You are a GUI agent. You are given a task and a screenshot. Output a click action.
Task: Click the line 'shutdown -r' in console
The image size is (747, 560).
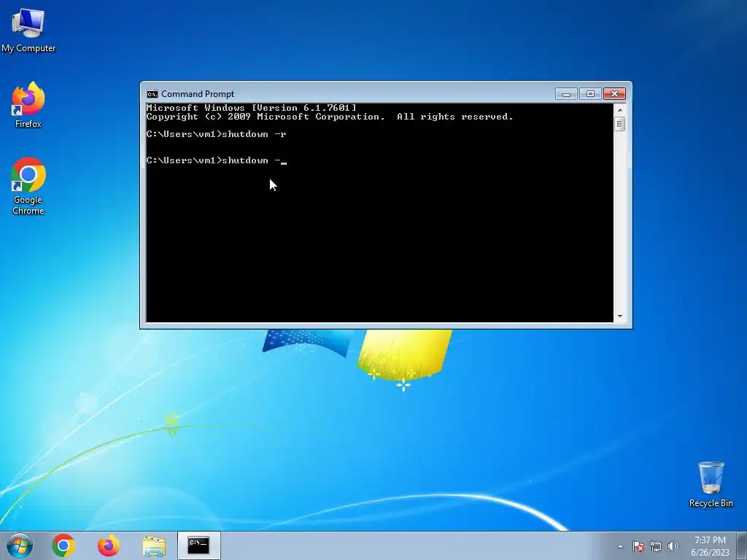coord(216,134)
